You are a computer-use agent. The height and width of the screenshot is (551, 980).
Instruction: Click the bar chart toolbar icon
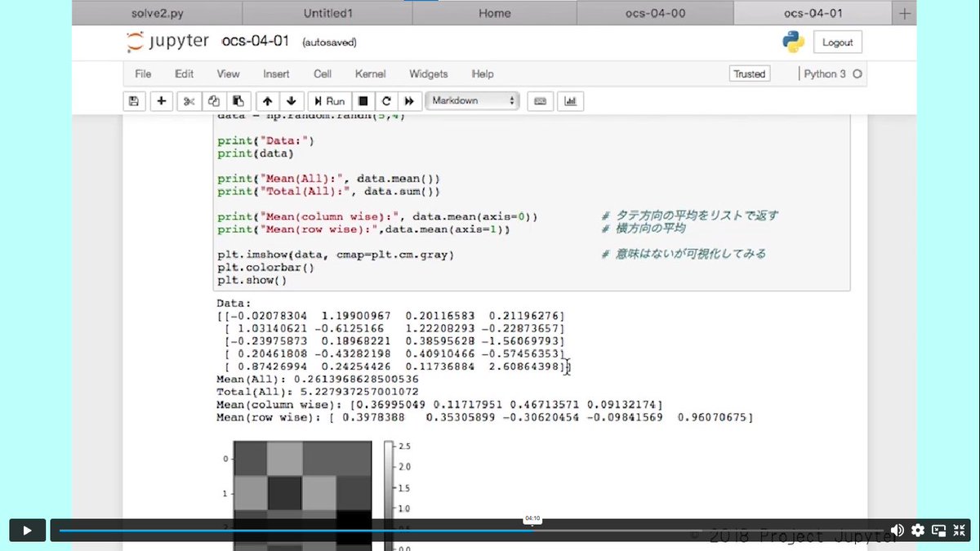click(570, 101)
